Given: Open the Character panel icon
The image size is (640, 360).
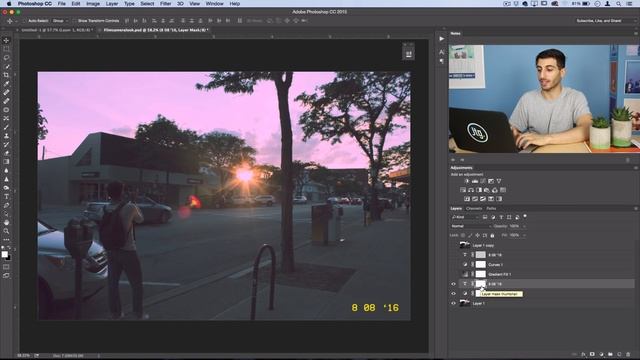Looking at the screenshot, I should click(x=442, y=52).
